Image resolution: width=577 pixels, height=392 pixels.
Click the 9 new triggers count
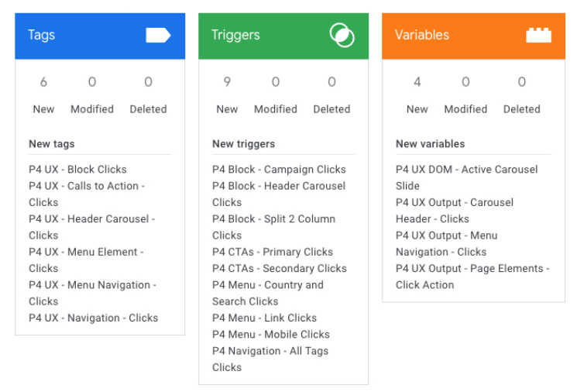click(227, 82)
